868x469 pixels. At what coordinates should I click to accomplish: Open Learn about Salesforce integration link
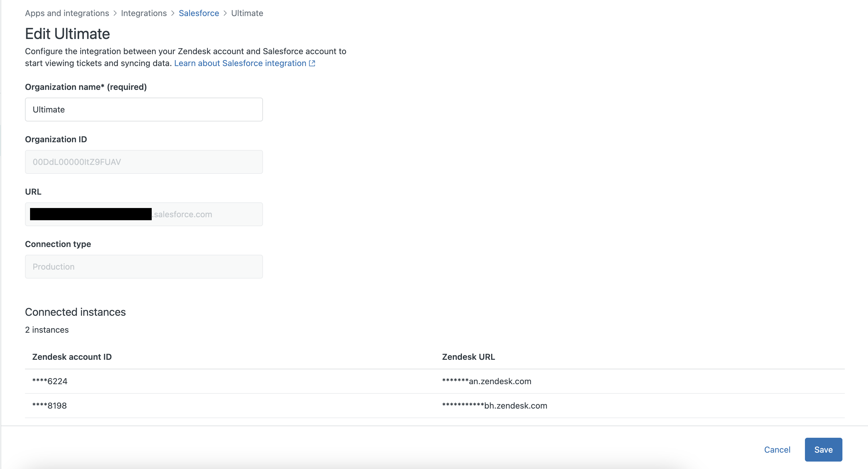240,63
